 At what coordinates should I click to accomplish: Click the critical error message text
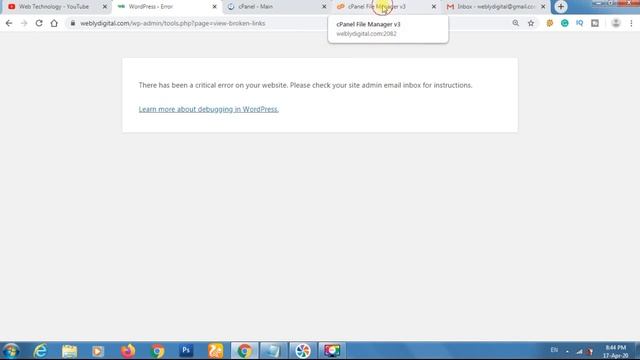pos(305,85)
